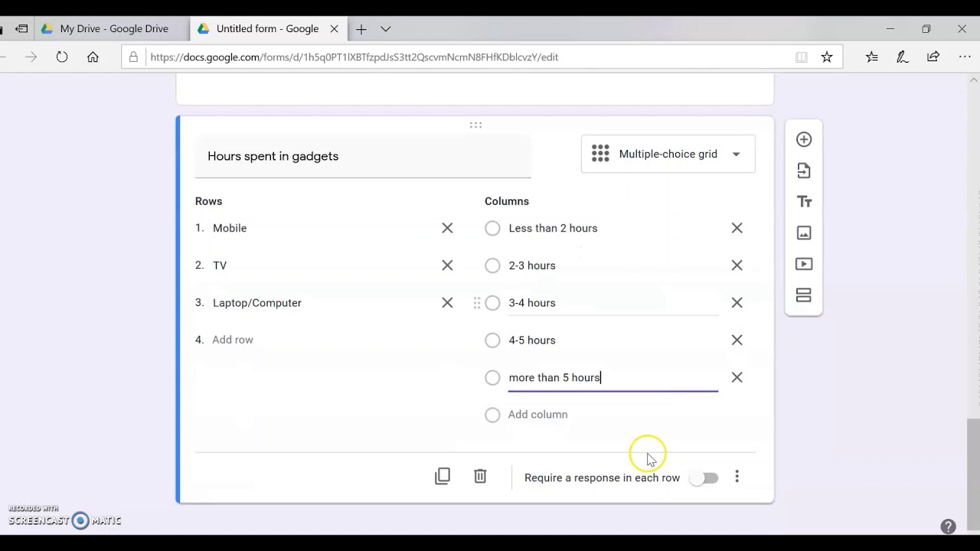Click Add row to create new row
Screen dimensions: 980x551
coord(233,340)
